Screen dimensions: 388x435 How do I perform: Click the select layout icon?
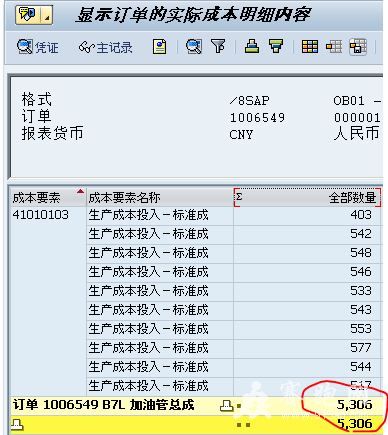coord(334,46)
